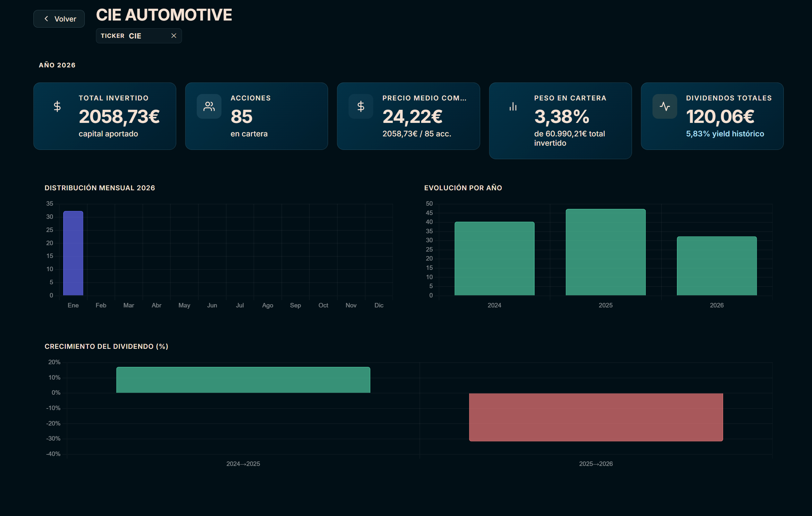Click the red 2025→2026 dividend growth bar

[x=596, y=417]
